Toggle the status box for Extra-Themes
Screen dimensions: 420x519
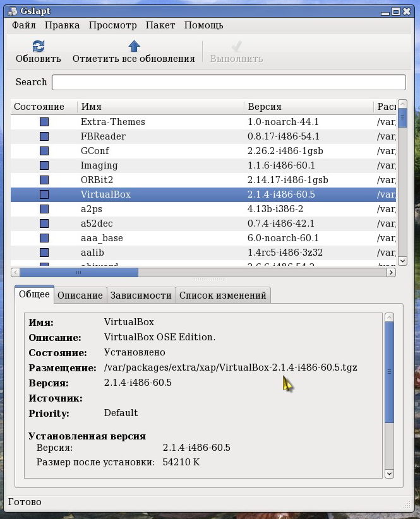pos(44,122)
